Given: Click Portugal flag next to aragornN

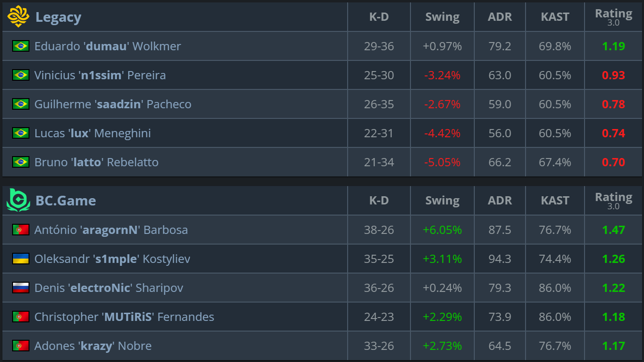Looking at the screenshot, I should coord(21,230).
